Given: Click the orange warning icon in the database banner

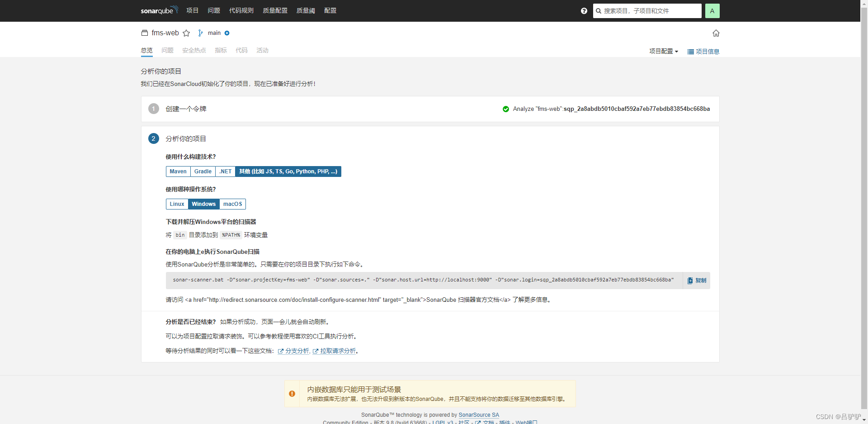Looking at the screenshot, I should coord(292,394).
